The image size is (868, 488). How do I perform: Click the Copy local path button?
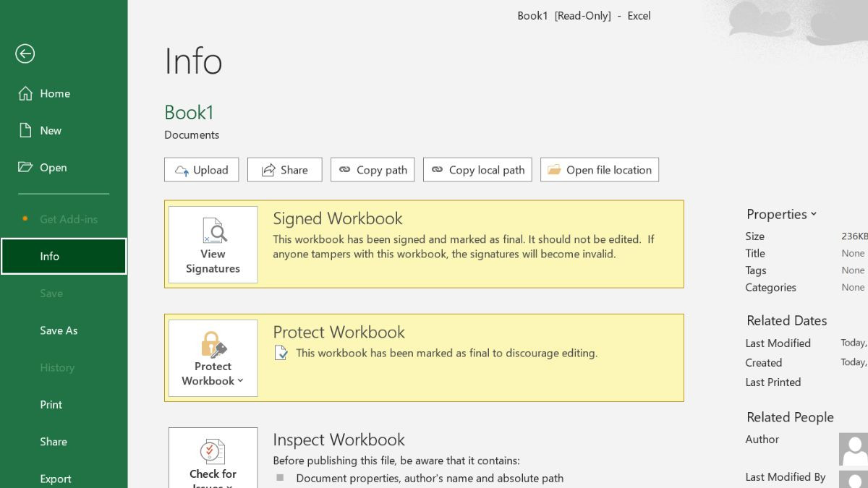click(x=477, y=170)
